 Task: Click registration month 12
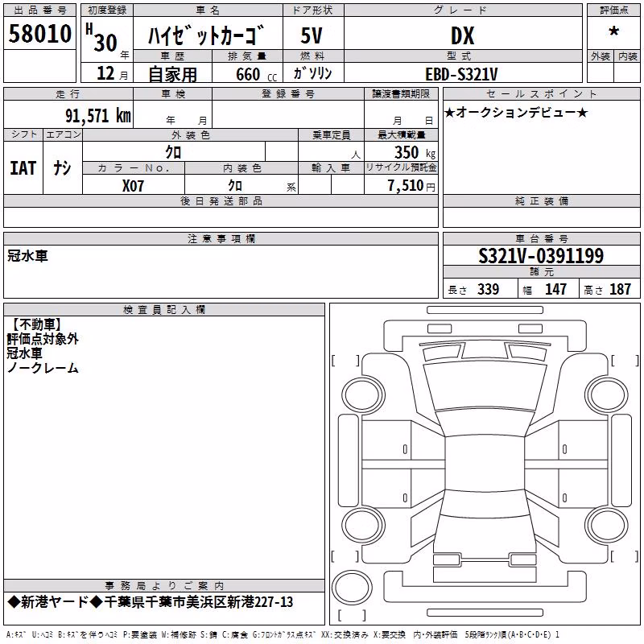click(105, 73)
